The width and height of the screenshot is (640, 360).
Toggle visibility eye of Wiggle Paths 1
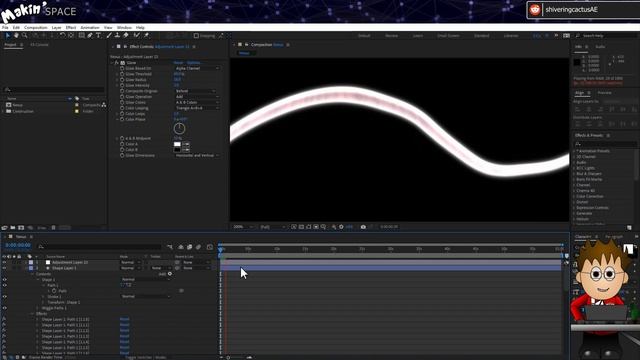(4, 308)
